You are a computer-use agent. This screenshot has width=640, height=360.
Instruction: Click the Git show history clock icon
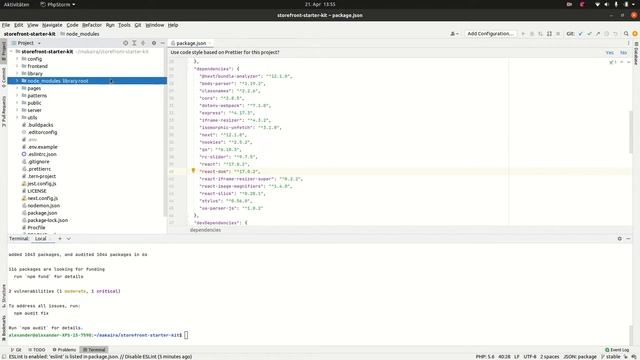point(607,34)
